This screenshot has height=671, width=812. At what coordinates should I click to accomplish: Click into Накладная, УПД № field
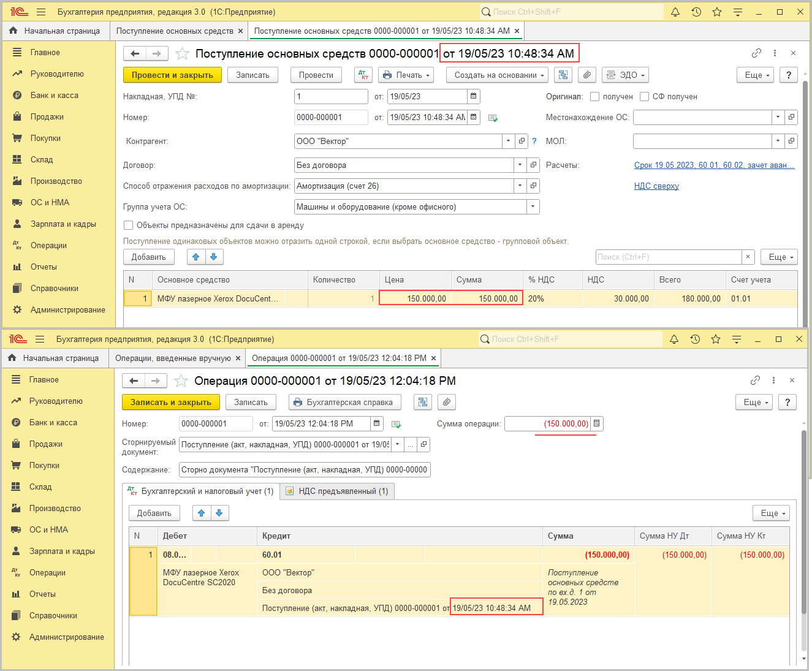(x=331, y=96)
